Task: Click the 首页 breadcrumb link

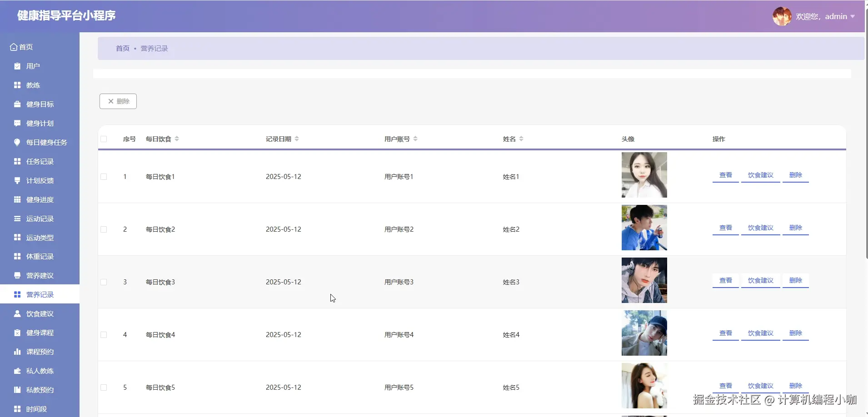Action: (123, 49)
